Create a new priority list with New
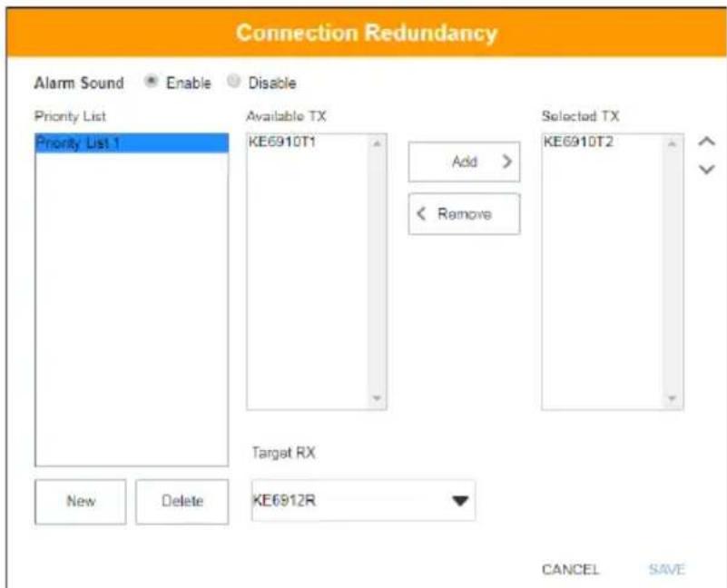The image size is (727, 588). click(80, 501)
